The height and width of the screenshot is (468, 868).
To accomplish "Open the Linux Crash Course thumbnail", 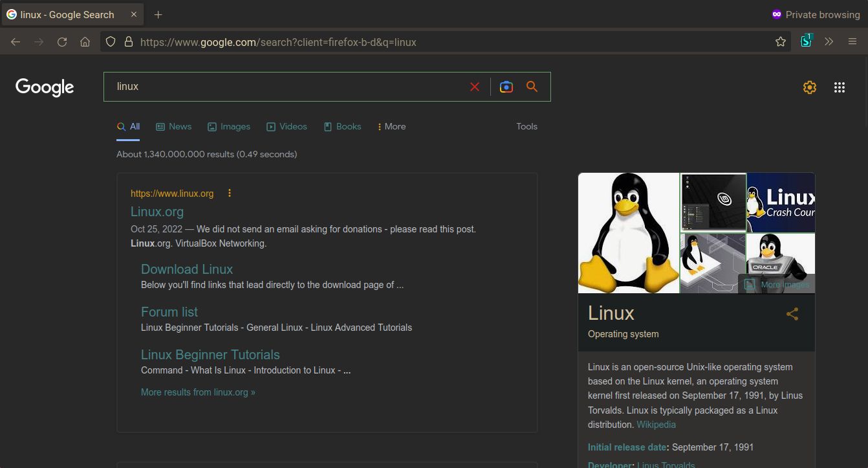I will (x=781, y=202).
